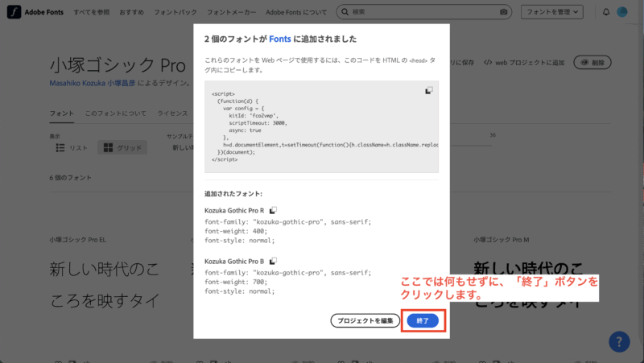Open the help question mark button
The image size is (644, 363).
click(x=619, y=341)
